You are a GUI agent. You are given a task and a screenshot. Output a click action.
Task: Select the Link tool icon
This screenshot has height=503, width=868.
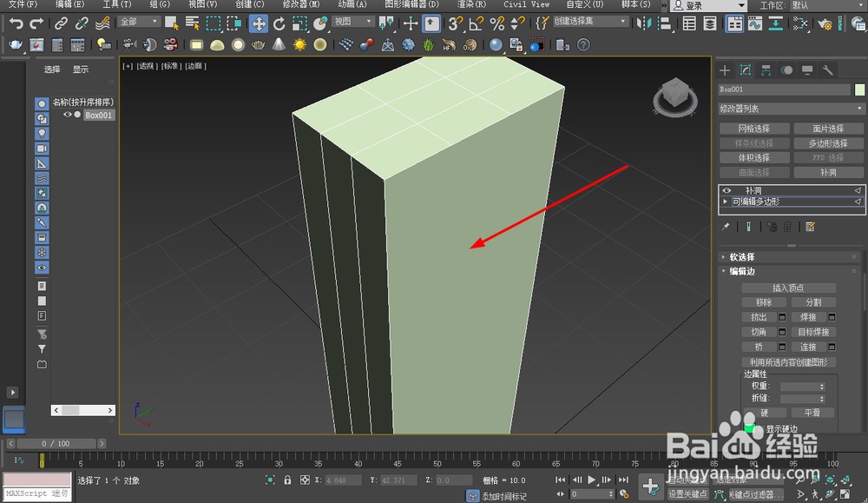[61, 23]
